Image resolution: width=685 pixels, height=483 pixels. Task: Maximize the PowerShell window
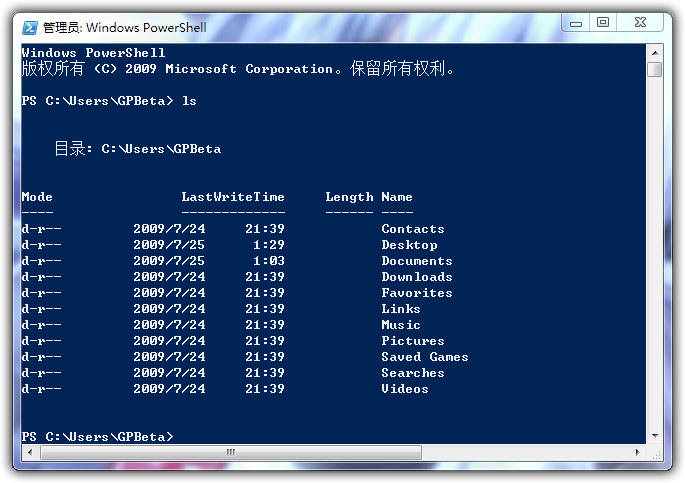[603, 22]
